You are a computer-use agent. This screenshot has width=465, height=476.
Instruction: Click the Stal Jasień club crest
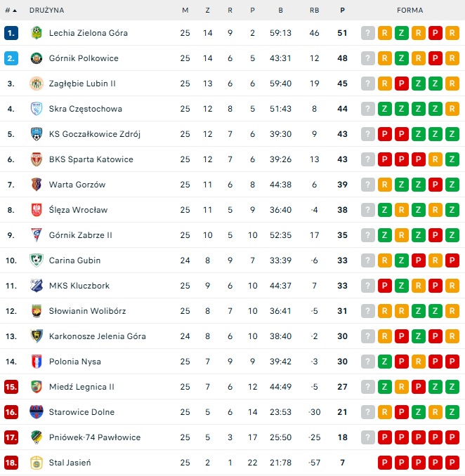[x=37, y=463]
